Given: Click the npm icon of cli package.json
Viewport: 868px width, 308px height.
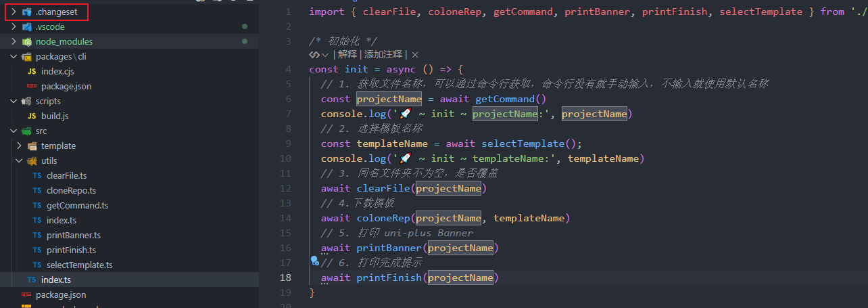Looking at the screenshot, I should click(x=32, y=87).
